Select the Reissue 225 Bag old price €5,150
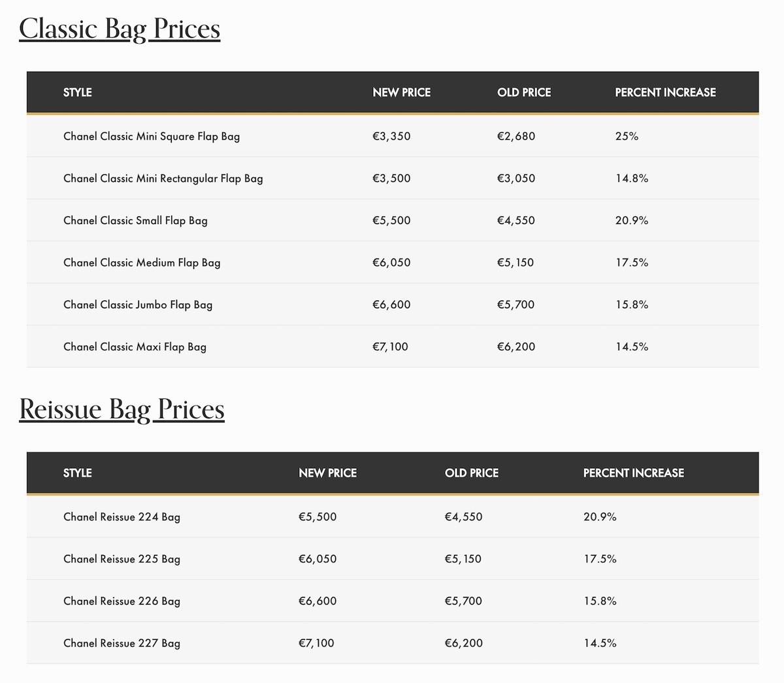 (x=463, y=560)
